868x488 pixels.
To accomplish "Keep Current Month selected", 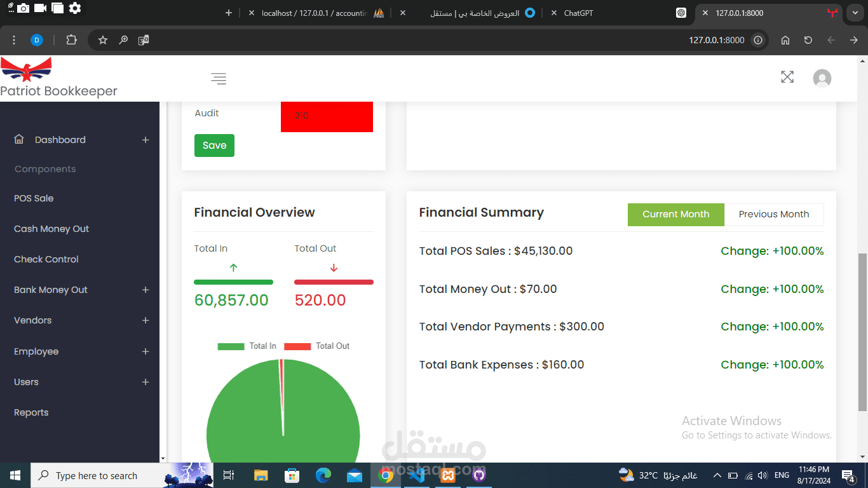I will click(675, 214).
